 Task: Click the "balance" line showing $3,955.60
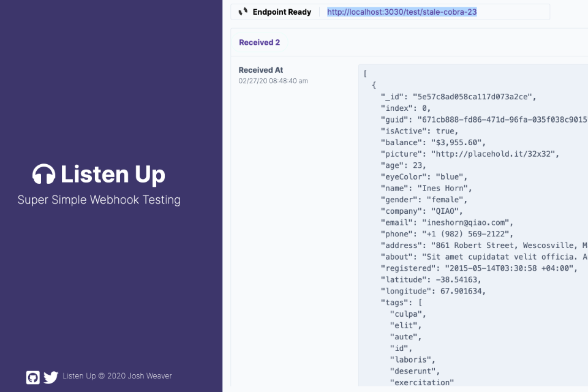pos(432,143)
